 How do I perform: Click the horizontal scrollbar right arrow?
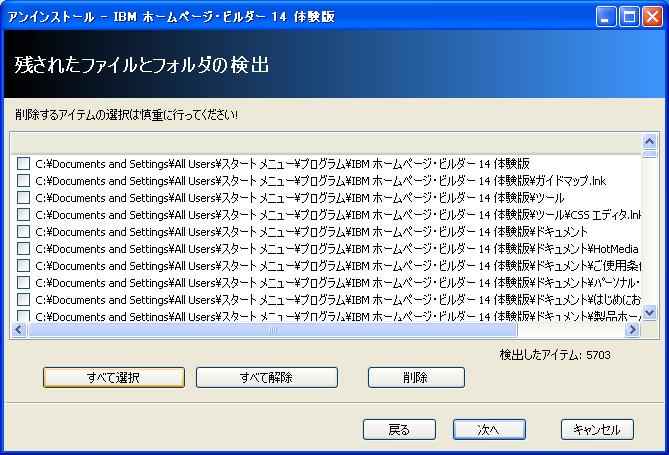[632, 330]
